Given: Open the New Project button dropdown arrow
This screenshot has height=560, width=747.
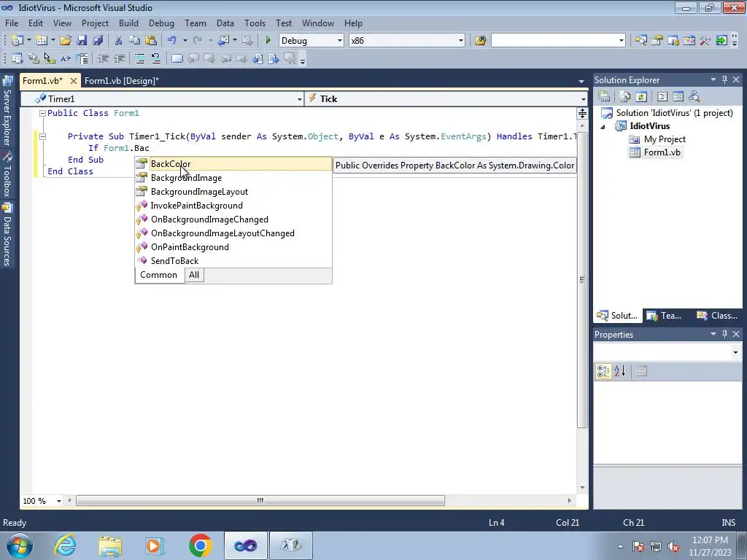Looking at the screenshot, I should (x=28, y=41).
